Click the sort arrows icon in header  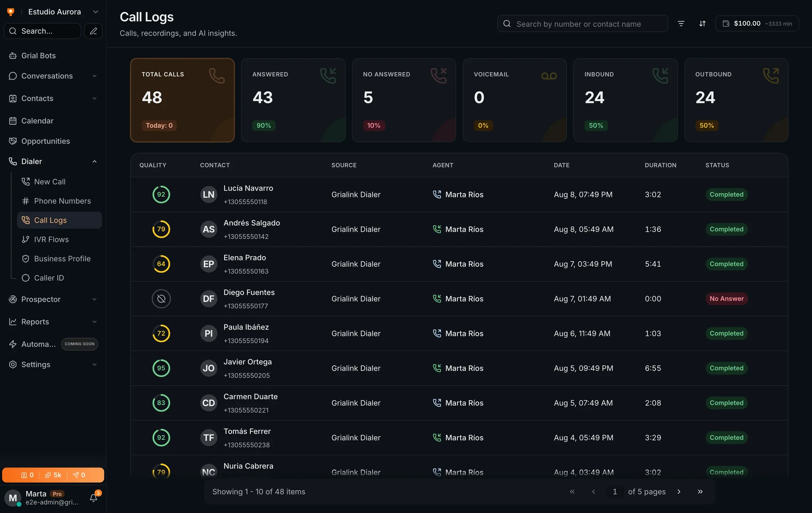tap(702, 24)
